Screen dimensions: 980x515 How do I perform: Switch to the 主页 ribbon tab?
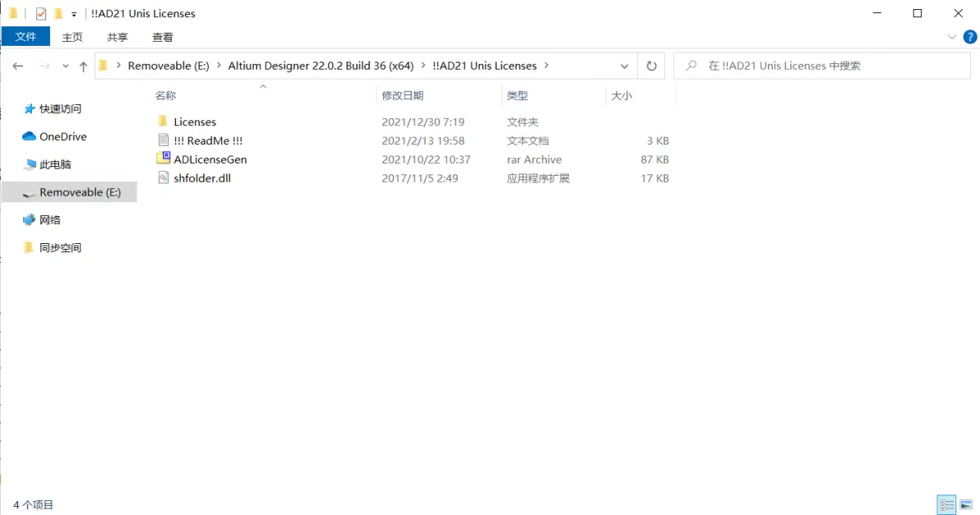72,37
